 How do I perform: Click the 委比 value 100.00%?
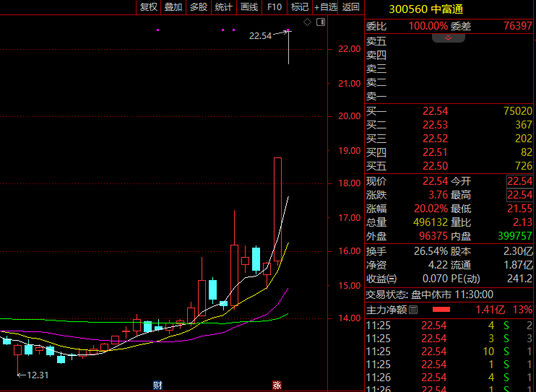[x=428, y=26]
